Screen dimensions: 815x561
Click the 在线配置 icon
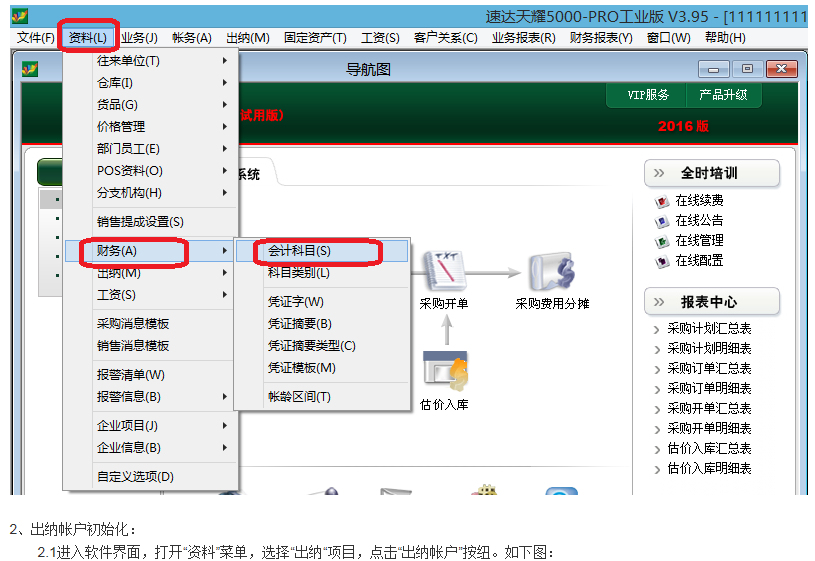[x=661, y=262]
